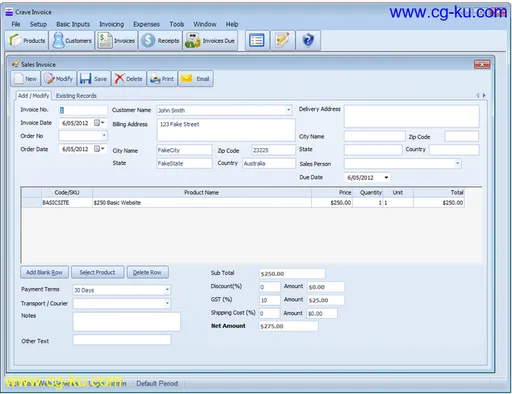The height and width of the screenshot is (394, 512).
Task: Expand the Customer Name dropdown
Action: pos(288,110)
